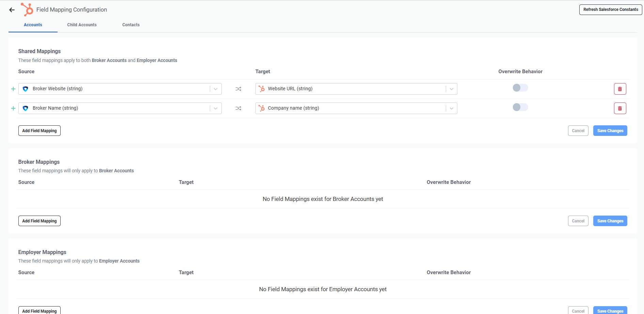Delete the Broker Website mapping with trash icon
Image resolution: width=644 pixels, height=314 pixels.
[x=620, y=89]
